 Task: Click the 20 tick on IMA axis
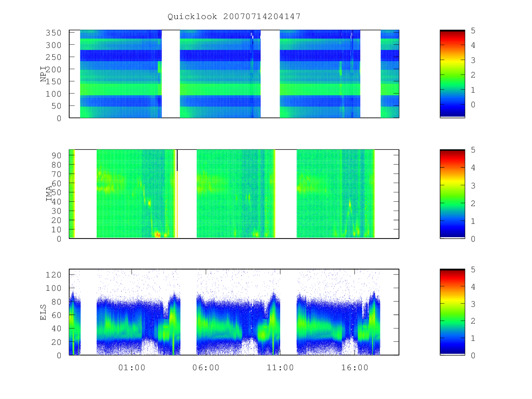tap(56, 220)
